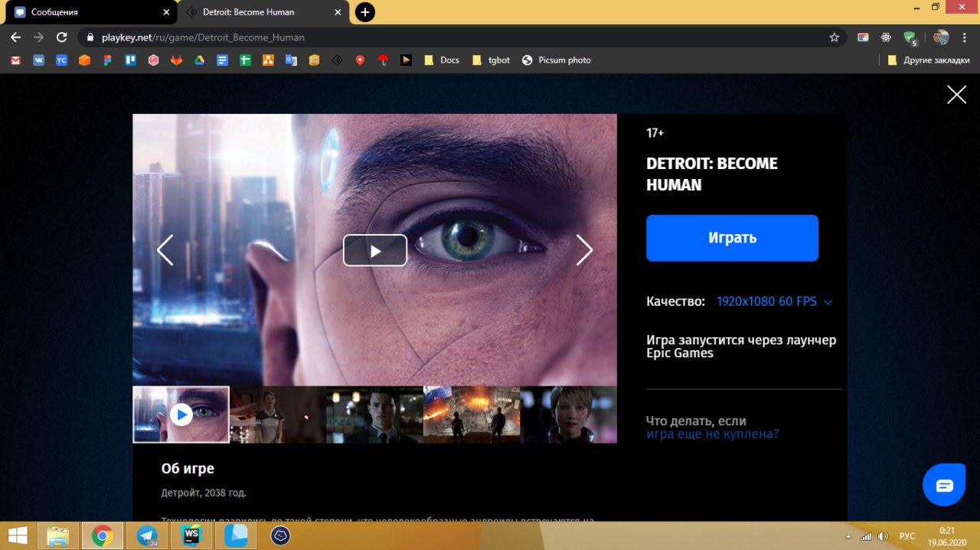This screenshot has height=550, width=980.
Task: Switch the РУС input language
Action: [x=907, y=536]
